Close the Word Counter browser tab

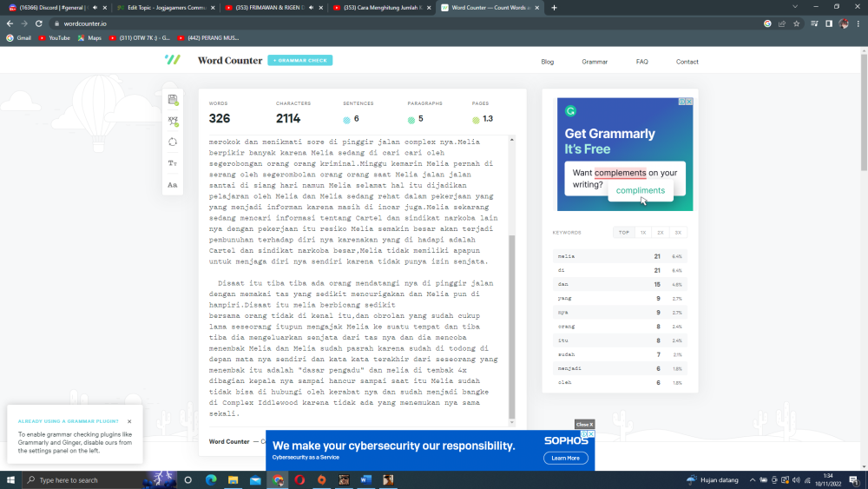[x=537, y=8]
